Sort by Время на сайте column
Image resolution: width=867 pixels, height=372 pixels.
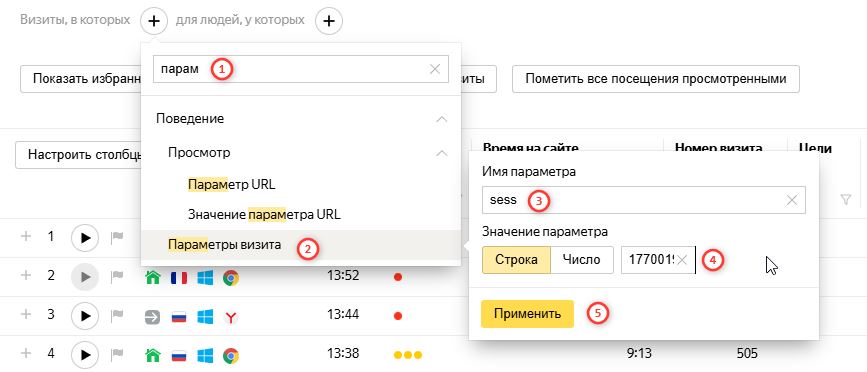pos(530,147)
